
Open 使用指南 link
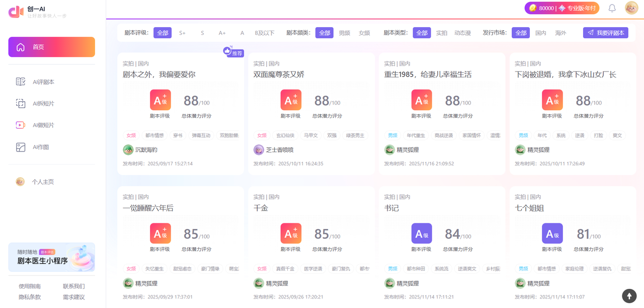click(x=30, y=286)
